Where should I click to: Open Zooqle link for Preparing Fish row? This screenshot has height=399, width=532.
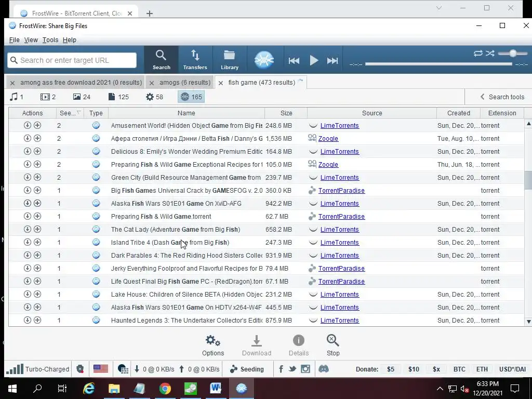point(328,165)
